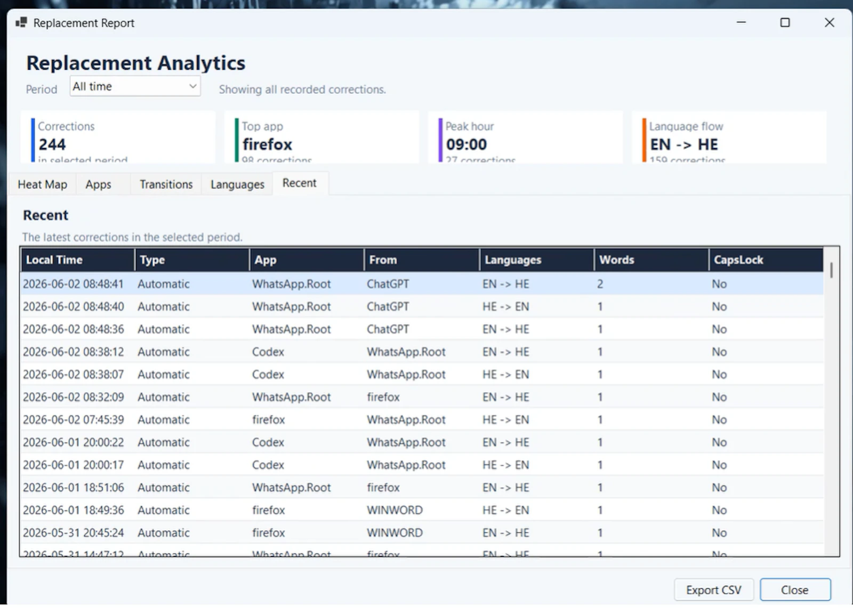Click the Replacement Report app icon in title bar
The image size is (853, 616).
21,22
